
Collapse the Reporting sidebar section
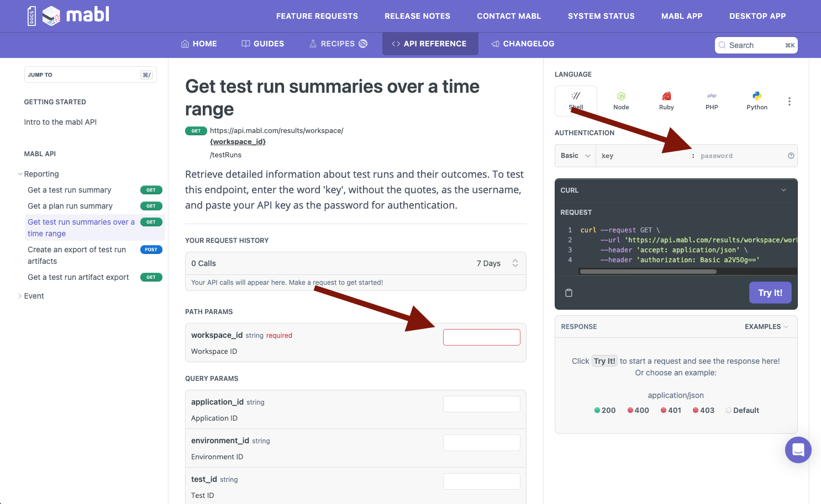(x=20, y=174)
